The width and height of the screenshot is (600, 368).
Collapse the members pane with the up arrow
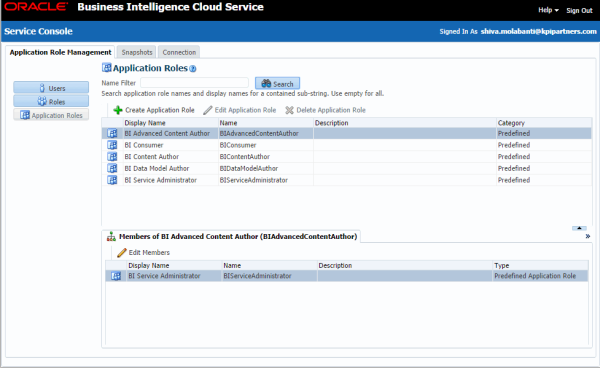579,228
